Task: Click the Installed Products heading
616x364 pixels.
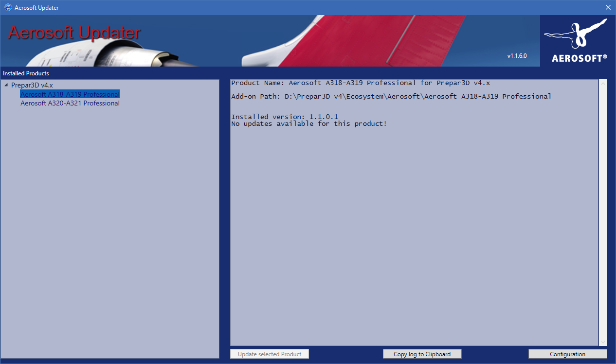Action: (x=26, y=73)
